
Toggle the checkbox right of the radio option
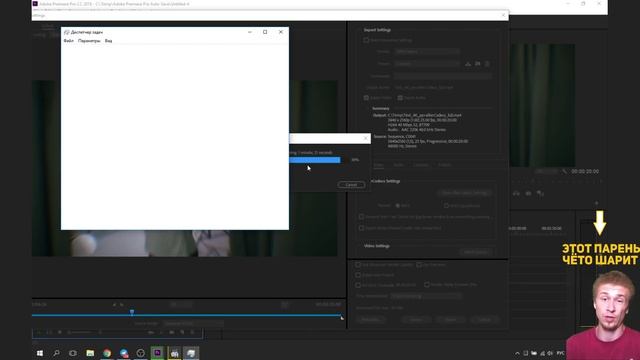pos(446,206)
